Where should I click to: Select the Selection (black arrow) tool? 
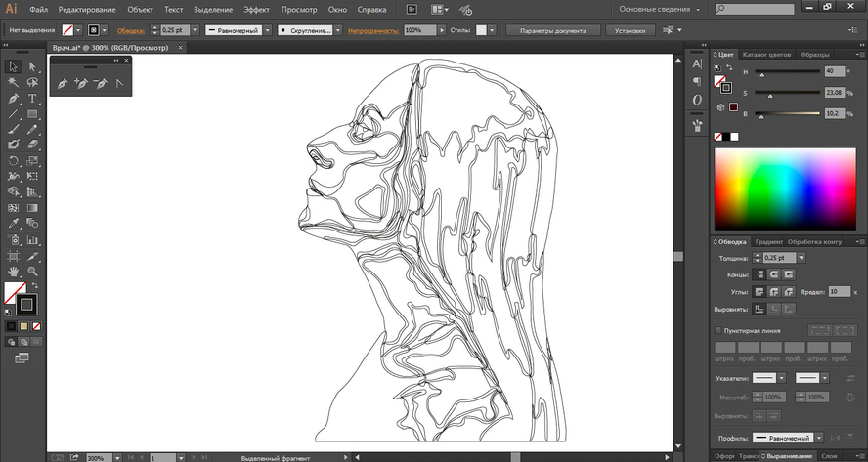click(x=14, y=67)
